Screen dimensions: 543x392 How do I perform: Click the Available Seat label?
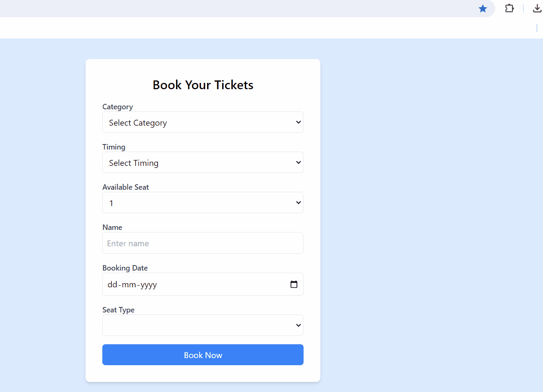click(125, 187)
